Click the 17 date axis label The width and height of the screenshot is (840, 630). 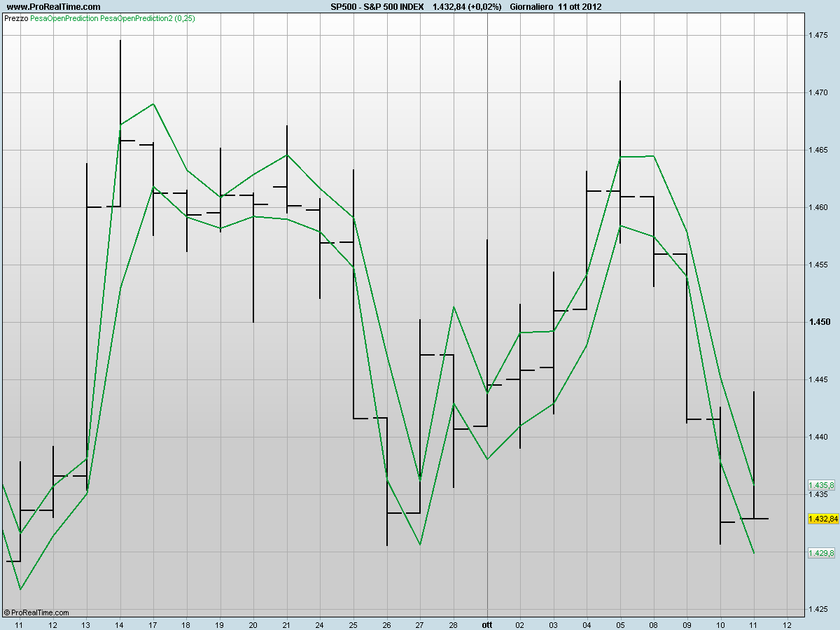pyautogui.click(x=153, y=624)
